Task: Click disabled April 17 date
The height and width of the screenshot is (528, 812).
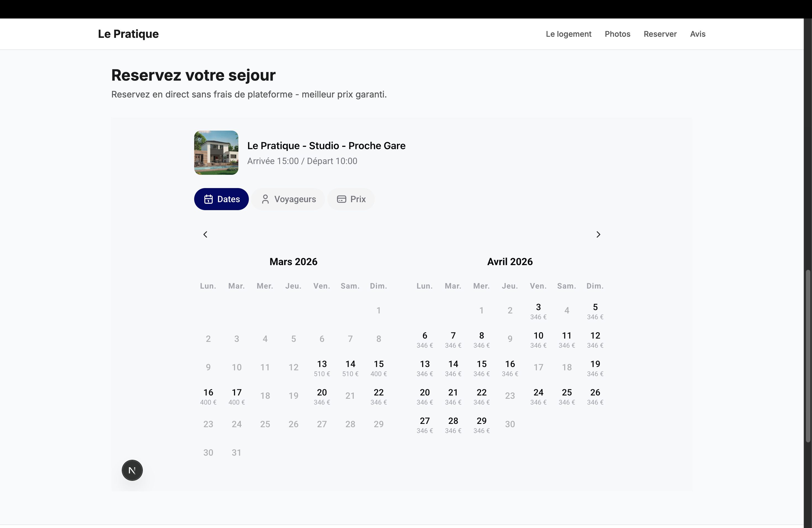Action: click(x=538, y=367)
